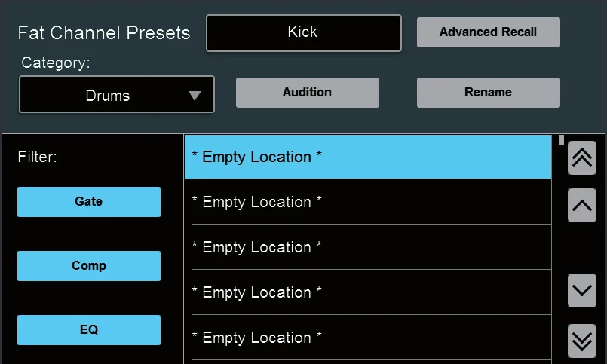The width and height of the screenshot is (607, 364).
Task: Click the triangle arrow in Category box
Action: pyautogui.click(x=195, y=96)
